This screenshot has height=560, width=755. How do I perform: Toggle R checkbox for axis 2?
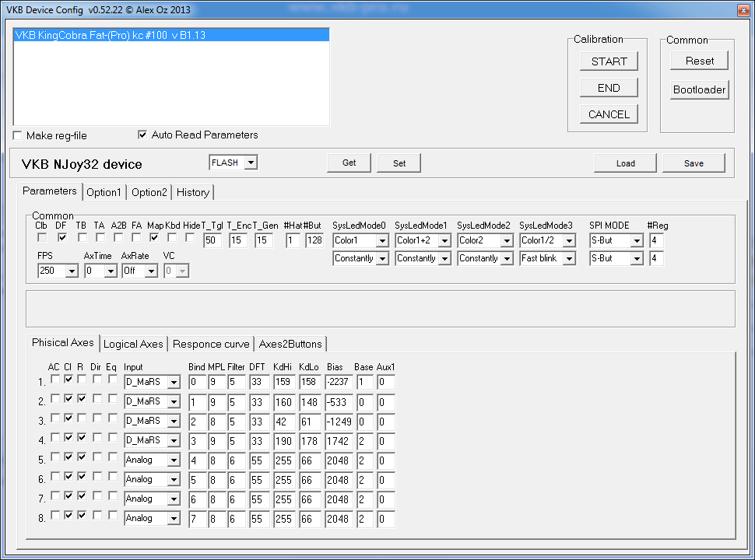[x=82, y=398]
